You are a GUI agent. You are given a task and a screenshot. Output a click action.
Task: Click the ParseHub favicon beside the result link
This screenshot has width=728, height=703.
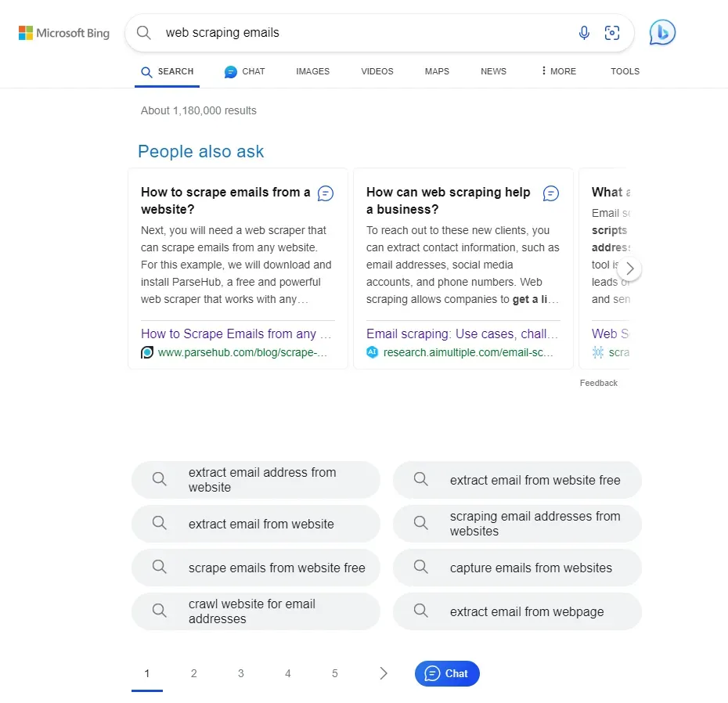pyautogui.click(x=147, y=352)
